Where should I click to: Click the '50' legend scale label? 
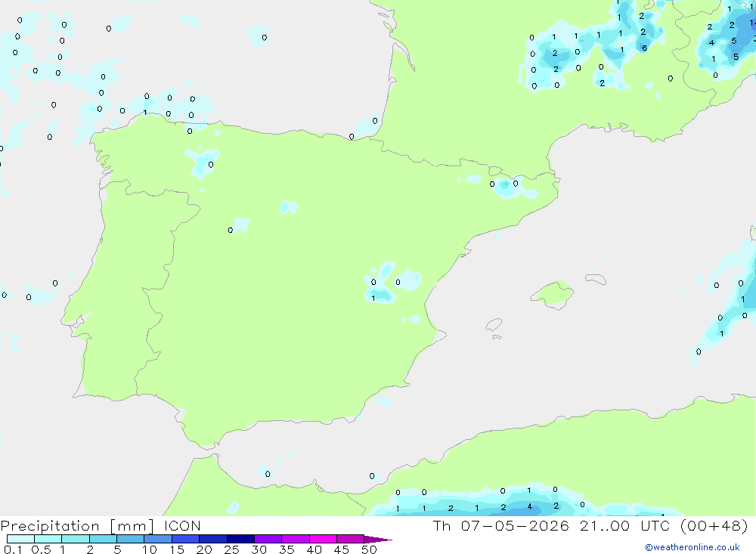click(370, 549)
